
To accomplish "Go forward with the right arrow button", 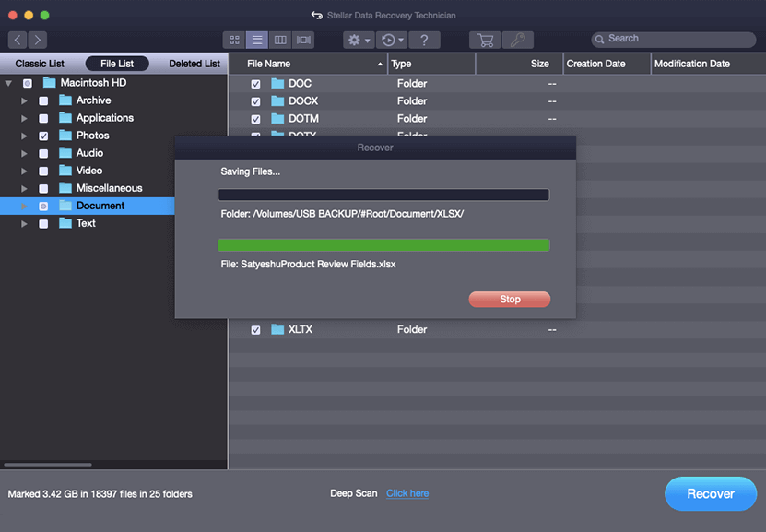I will [x=38, y=40].
